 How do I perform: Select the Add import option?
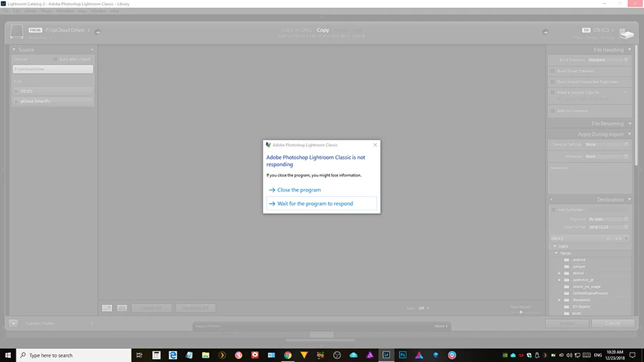click(x=357, y=30)
